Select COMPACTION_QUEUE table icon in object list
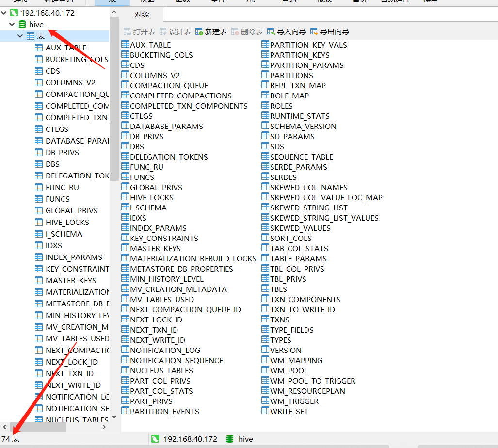This screenshot has height=448, width=498. (x=125, y=85)
